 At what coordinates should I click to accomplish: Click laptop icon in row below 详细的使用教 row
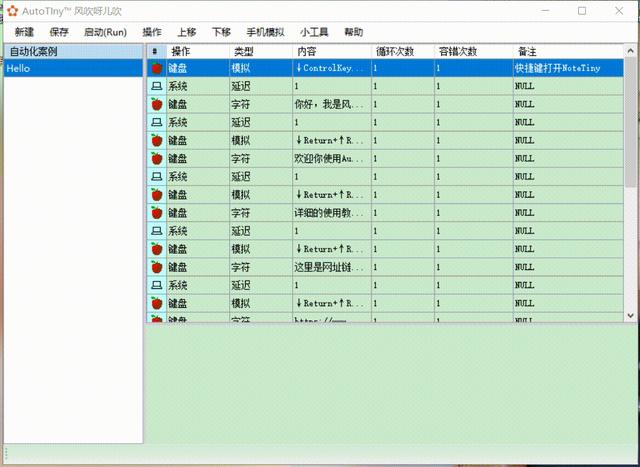click(157, 231)
